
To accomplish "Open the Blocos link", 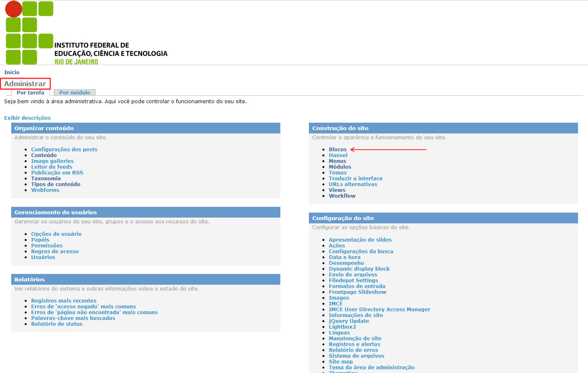I will pos(337,150).
